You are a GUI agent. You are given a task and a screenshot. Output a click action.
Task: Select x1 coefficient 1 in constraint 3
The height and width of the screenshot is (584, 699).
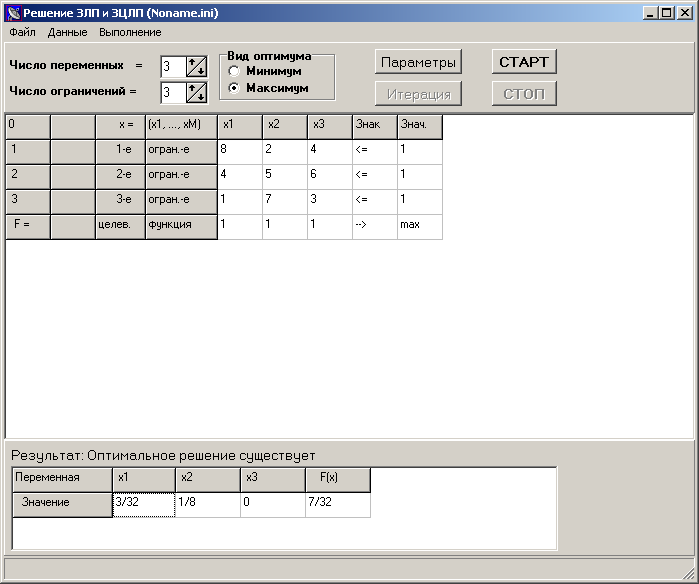240,202
